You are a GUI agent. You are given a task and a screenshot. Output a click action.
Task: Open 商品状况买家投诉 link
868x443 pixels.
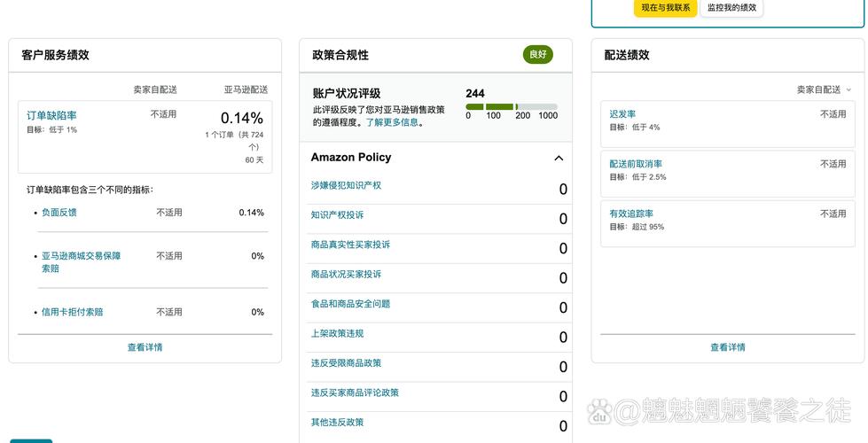346,275
